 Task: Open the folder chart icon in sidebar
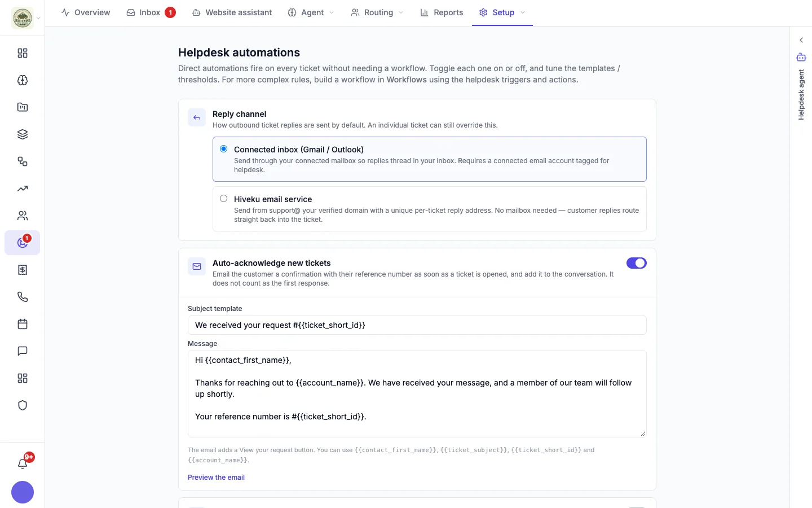pos(23,107)
